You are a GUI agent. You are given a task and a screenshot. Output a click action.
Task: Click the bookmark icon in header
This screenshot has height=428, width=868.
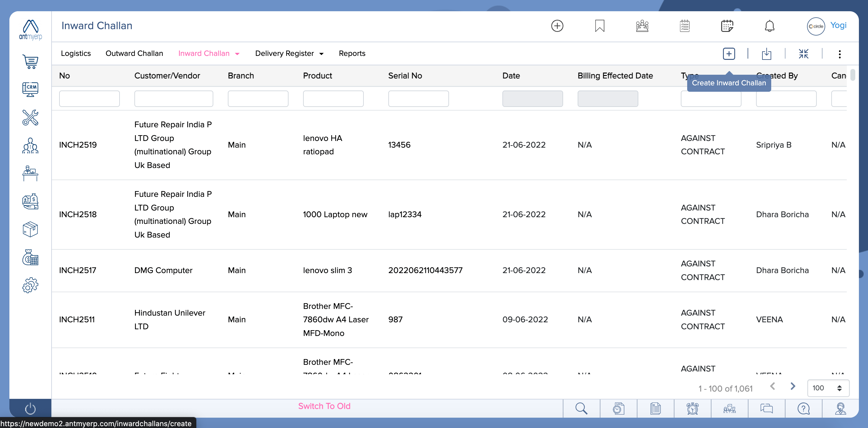coord(599,26)
